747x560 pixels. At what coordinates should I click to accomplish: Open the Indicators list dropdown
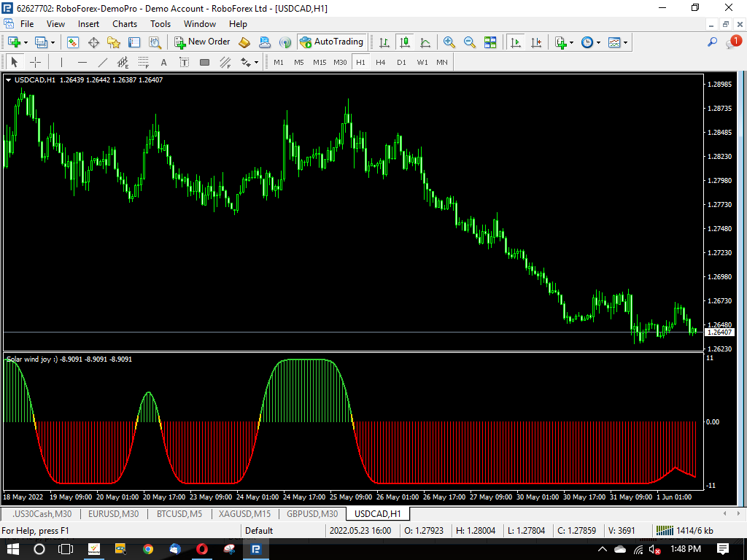pyautogui.click(x=571, y=42)
